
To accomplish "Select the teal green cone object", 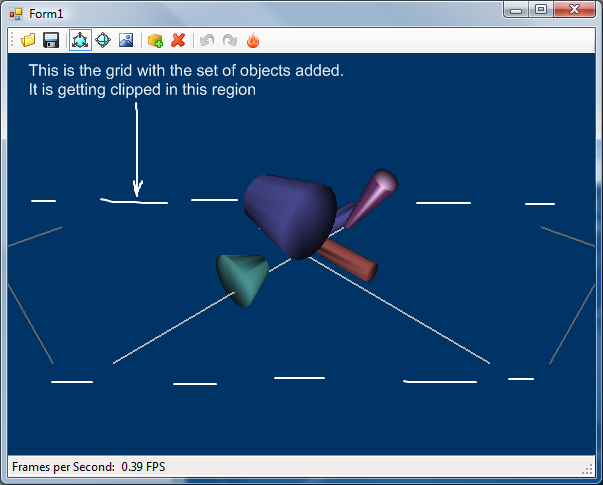I will coord(244,277).
